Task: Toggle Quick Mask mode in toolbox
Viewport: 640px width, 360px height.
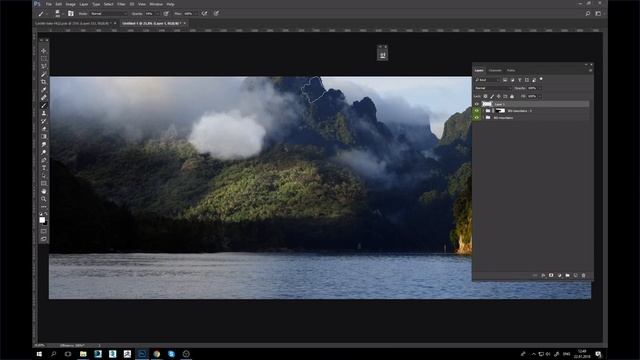Action: tap(44, 231)
